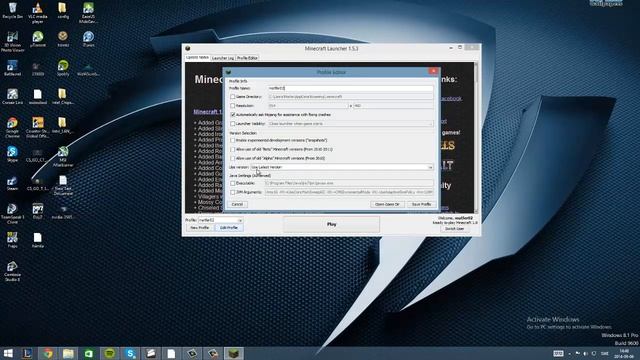Open New Text Document on desktop
This screenshot has width=640, height=360.
point(62,185)
